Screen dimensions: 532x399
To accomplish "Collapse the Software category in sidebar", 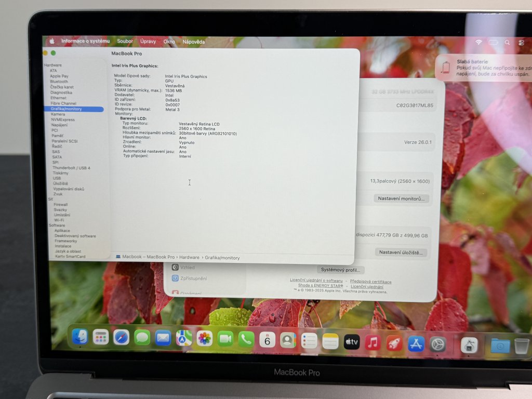I will tap(57, 225).
